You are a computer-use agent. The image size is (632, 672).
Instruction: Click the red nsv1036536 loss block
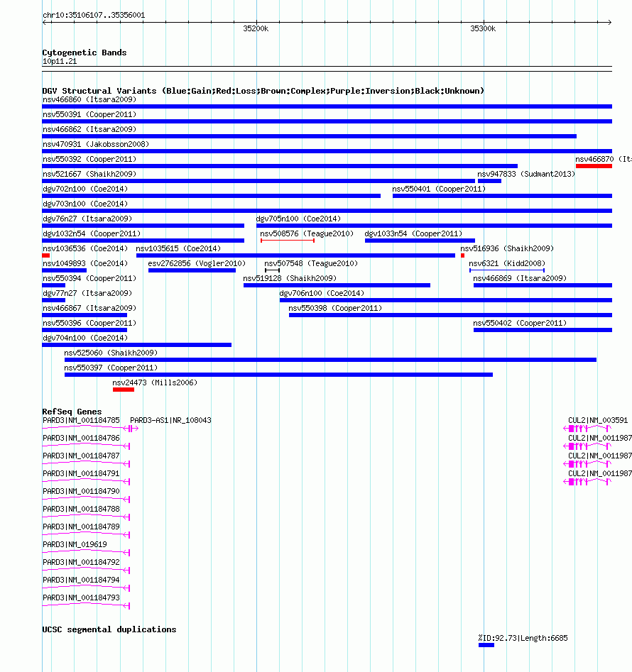[46, 255]
